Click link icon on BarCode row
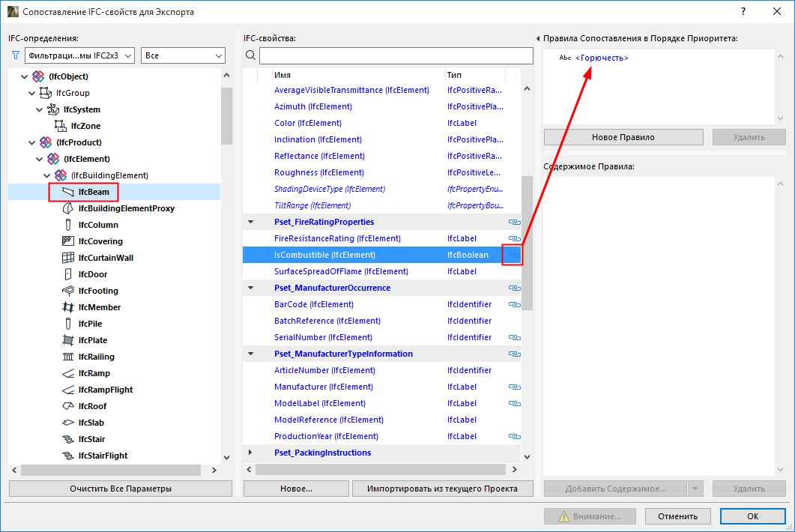 [x=514, y=304]
